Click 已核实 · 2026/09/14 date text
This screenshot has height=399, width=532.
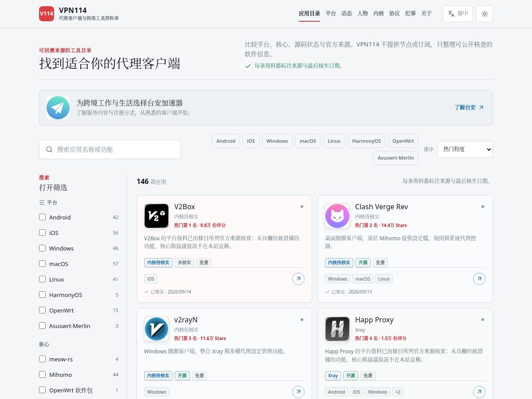click(x=171, y=292)
